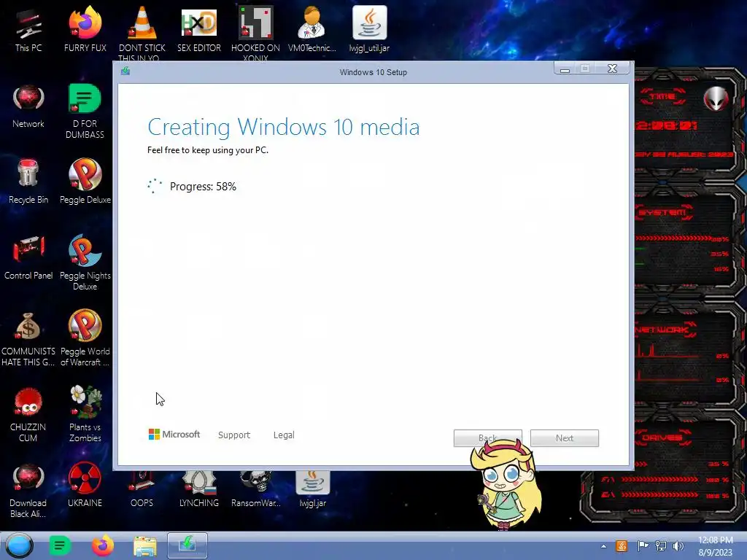Open Action Center flag icon
Image resolution: width=747 pixels, height=560 pixels.
[642, 545]
